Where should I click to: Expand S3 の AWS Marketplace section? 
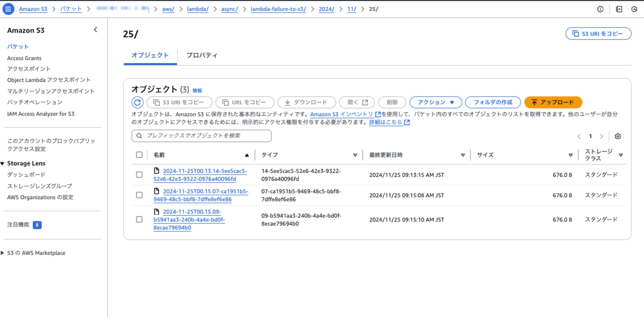click(3, 253)
